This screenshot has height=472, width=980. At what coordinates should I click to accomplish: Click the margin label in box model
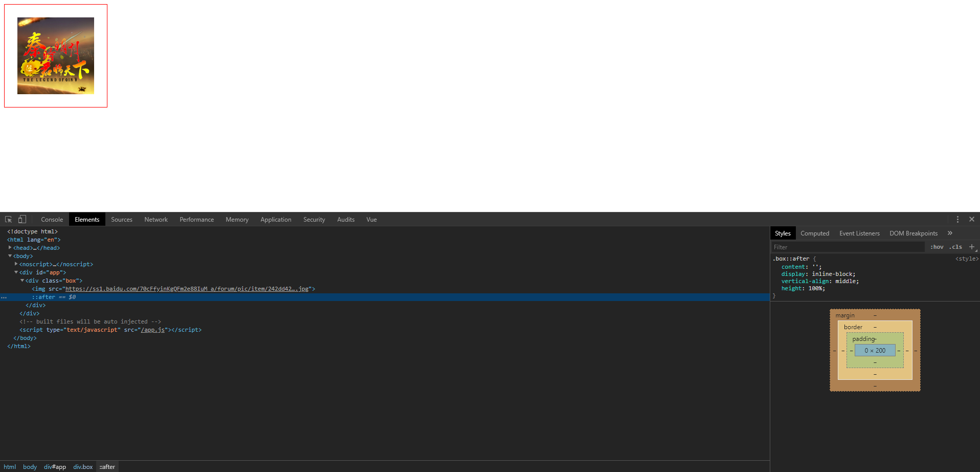(x=845, y=315)
